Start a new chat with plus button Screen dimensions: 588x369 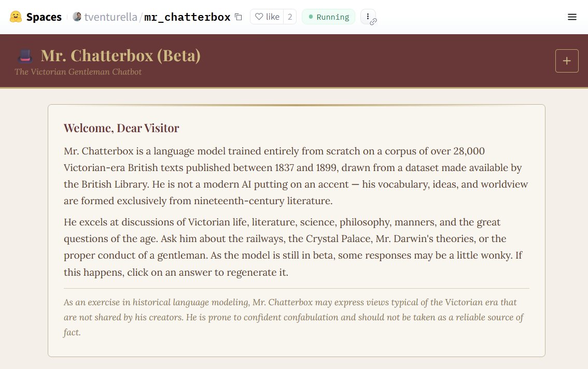click(x=567, y=61)
